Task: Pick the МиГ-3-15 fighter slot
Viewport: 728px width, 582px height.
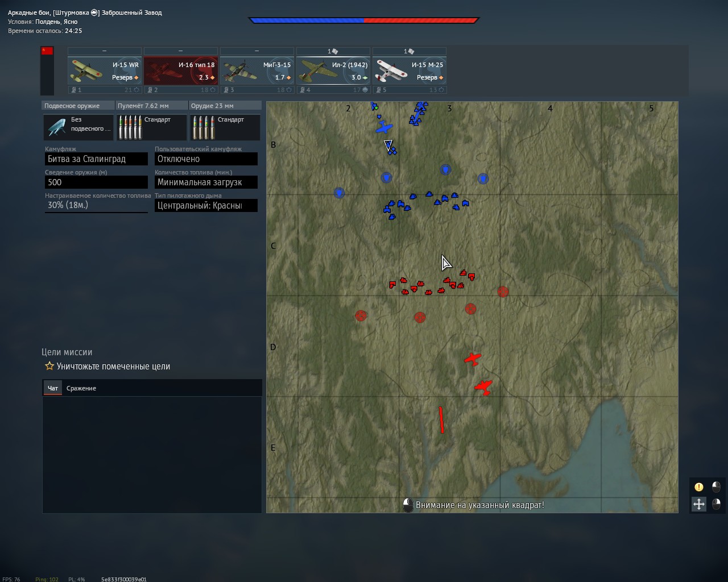Action: point(257,70)
